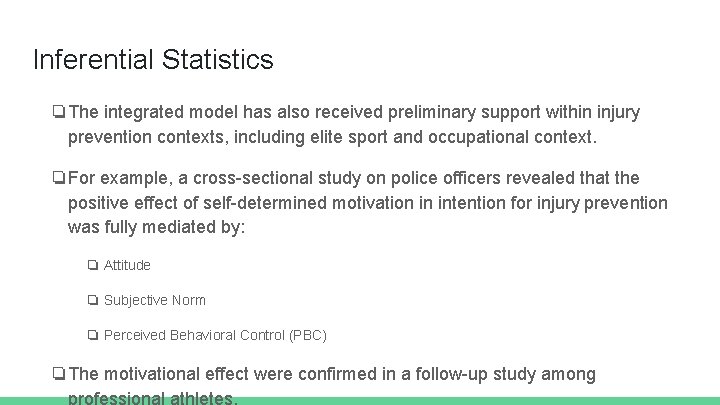Select the "Inferential Statistics" slide title
This screenshot has height=405, width=720.
tap(153, 60)
